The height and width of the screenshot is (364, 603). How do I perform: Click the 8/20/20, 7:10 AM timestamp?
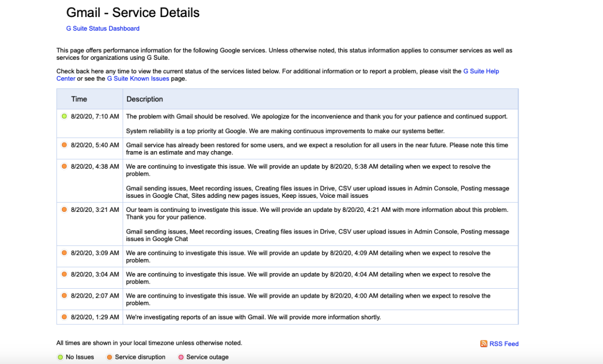tap(95, 116)
